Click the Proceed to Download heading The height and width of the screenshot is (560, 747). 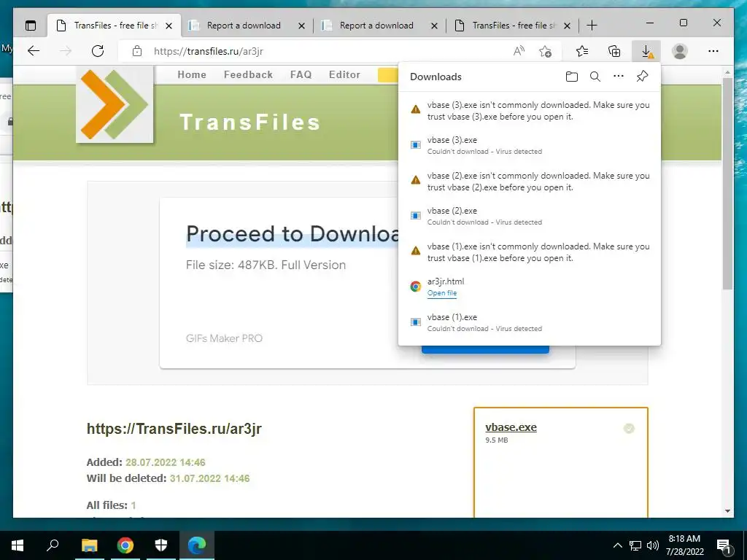point(292,234)
